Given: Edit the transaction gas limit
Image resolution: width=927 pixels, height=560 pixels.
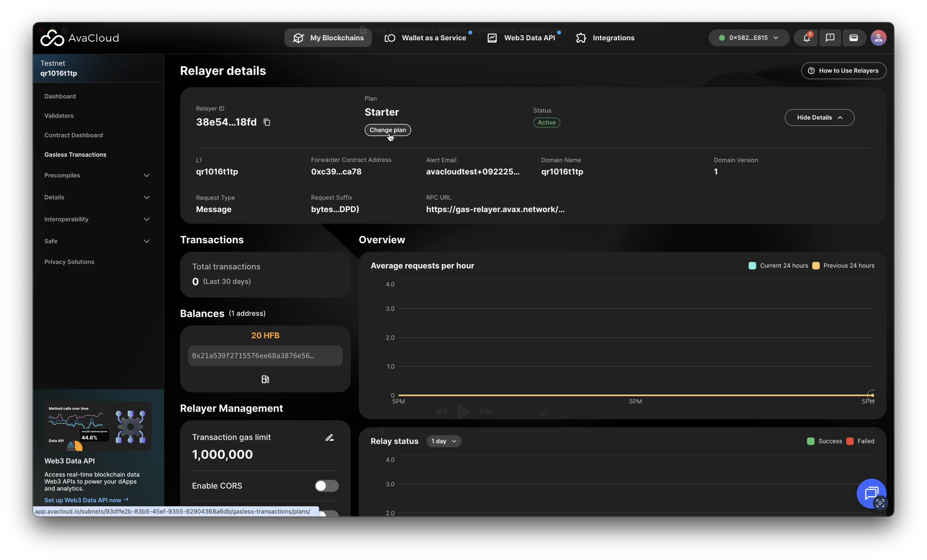Looking at the screenshot, I should click(x=329, y=437).
